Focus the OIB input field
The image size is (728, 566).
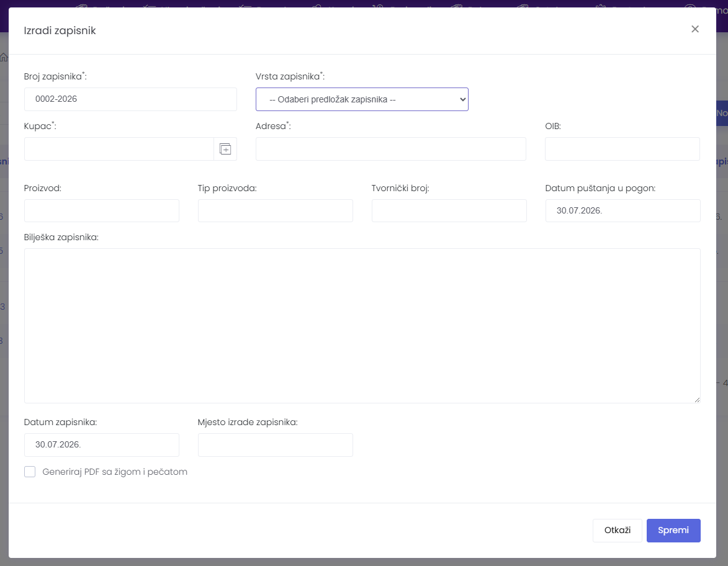(x=622, y=149)
